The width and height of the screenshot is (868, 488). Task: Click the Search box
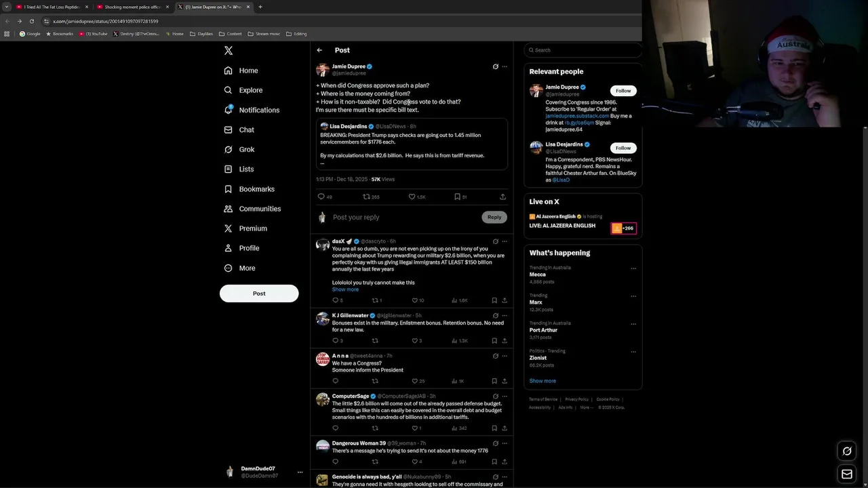click(x=583, y=50)
